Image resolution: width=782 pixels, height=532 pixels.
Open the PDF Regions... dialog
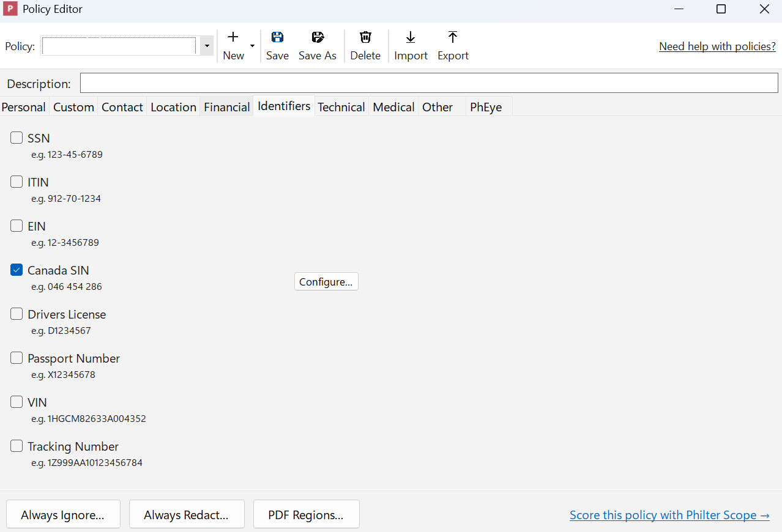[x=306, y=514]
